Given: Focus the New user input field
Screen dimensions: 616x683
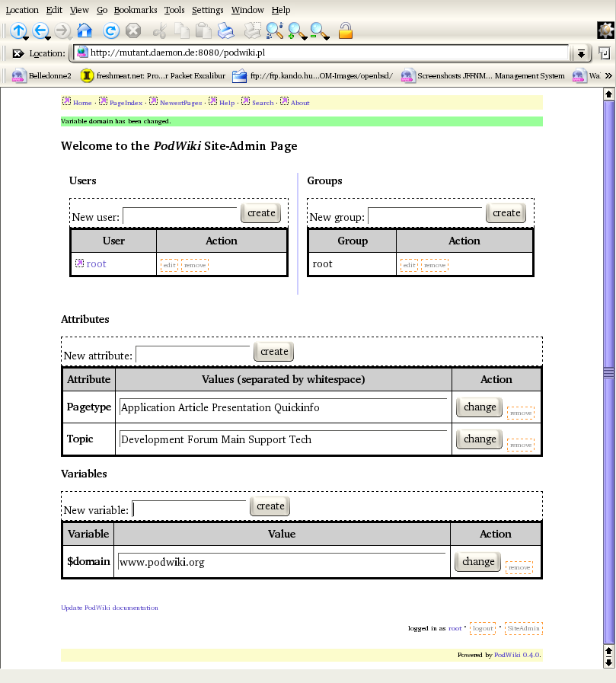Looking at the screenshot, I should [x=180, y=215].
